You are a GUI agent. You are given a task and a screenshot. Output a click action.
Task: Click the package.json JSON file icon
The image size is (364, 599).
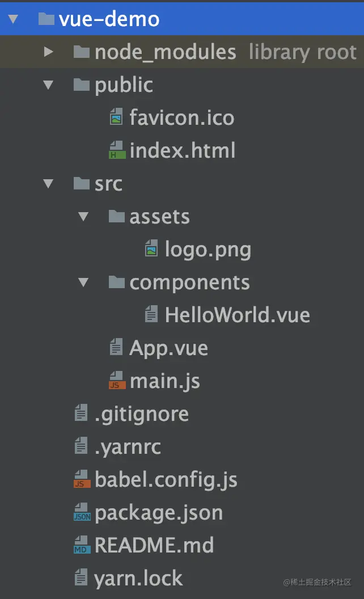(x=82, y=513)
